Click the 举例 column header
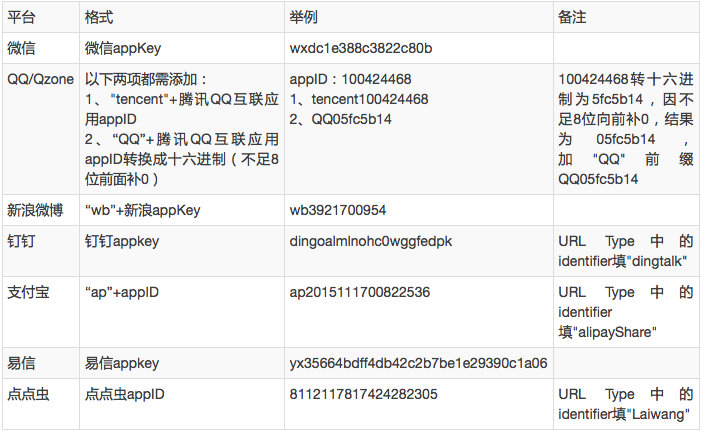 click(x=303, y=19)
